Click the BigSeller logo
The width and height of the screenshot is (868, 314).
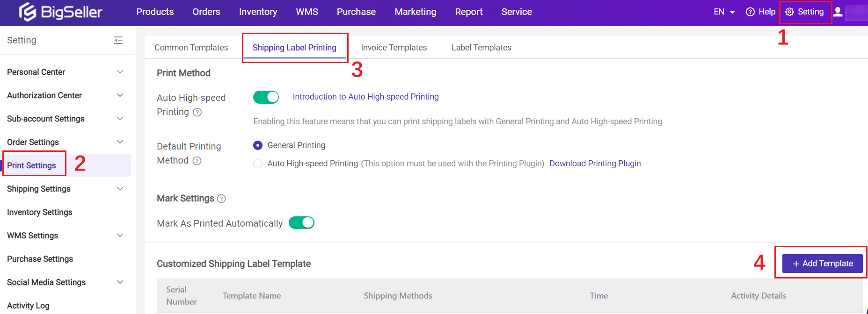(x=60, y=12)
